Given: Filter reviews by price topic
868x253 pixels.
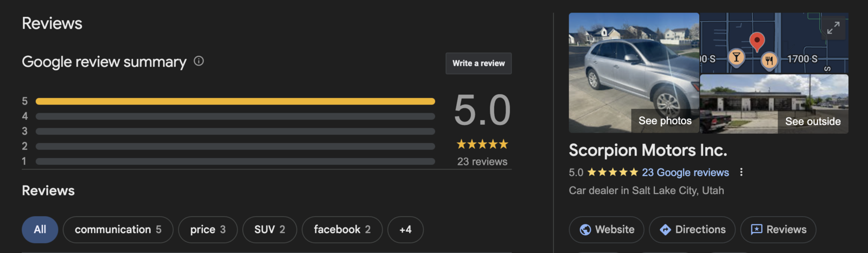Looking at the screenshot, I should (208, 230).
